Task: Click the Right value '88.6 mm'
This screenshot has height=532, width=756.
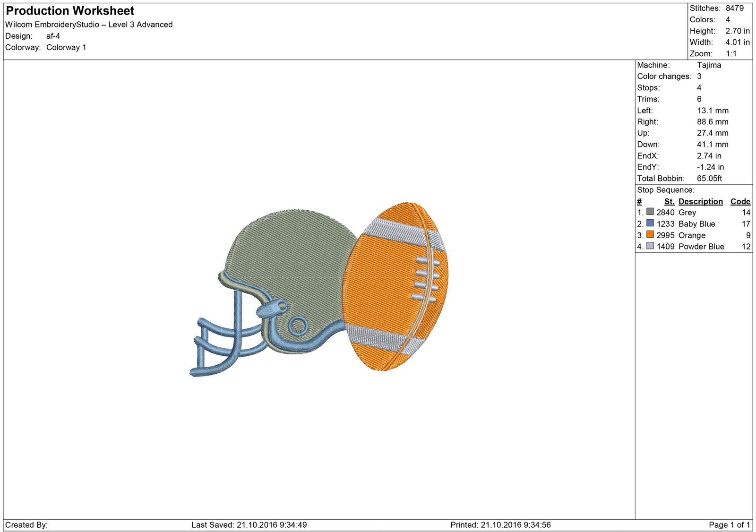Action: coord(713,122)
